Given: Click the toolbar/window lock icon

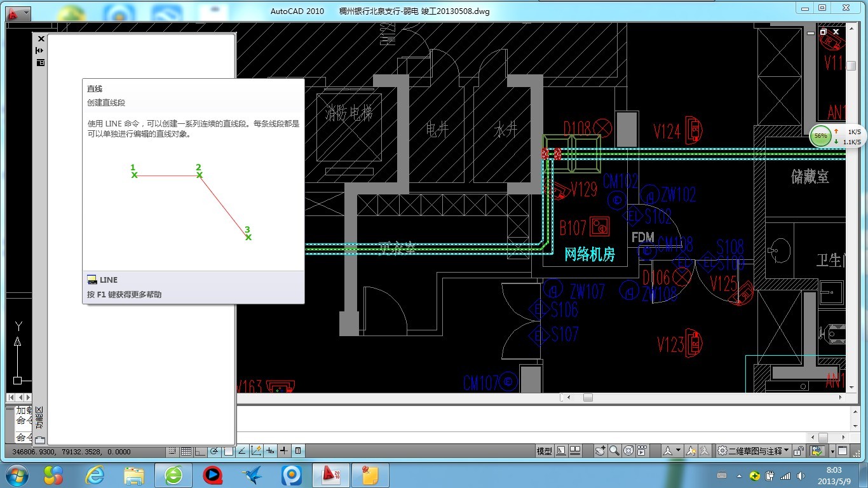Looking at the screenshot, I should 799,451.
